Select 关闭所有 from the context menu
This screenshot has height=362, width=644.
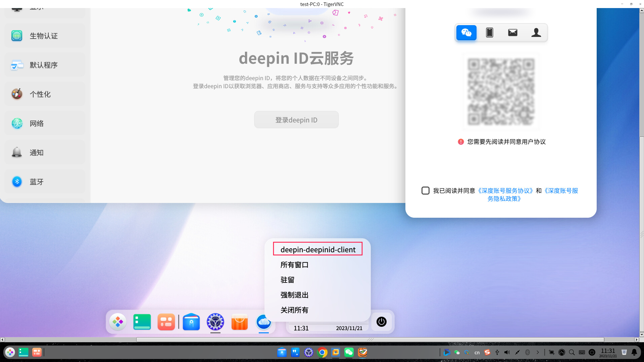[294, 310]
